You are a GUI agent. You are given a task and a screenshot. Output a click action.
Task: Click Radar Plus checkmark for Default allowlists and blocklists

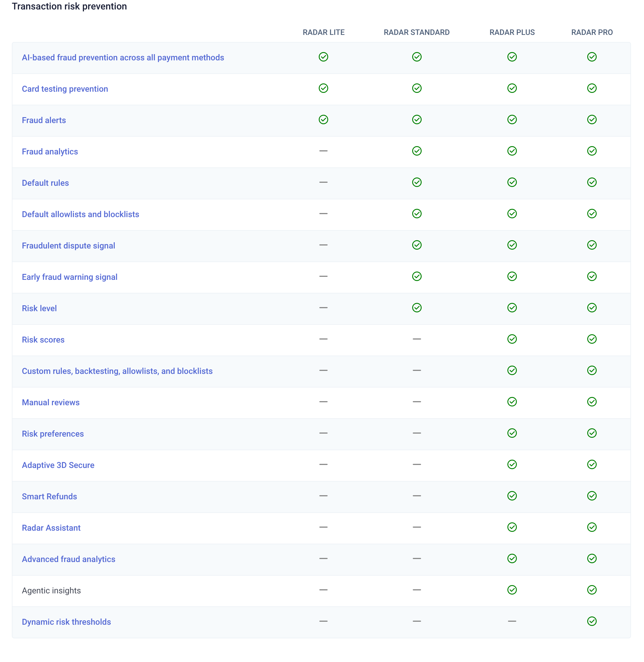(x=512, y=214)
